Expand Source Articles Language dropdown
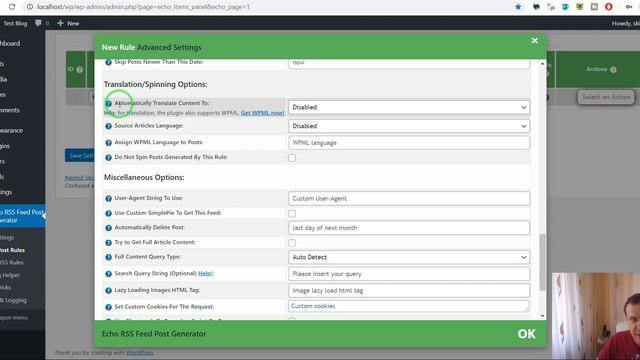The height and width of the screenshot is (360, 640). click(409, 126)
